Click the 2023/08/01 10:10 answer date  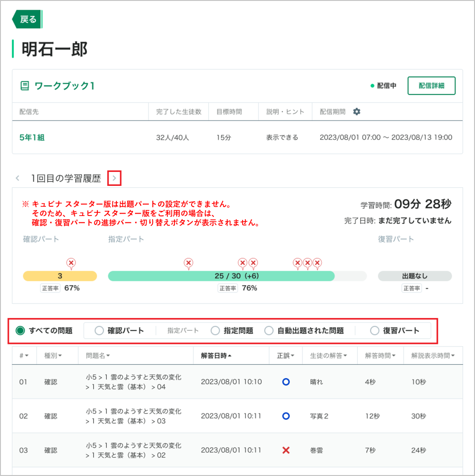click(231, 382)
